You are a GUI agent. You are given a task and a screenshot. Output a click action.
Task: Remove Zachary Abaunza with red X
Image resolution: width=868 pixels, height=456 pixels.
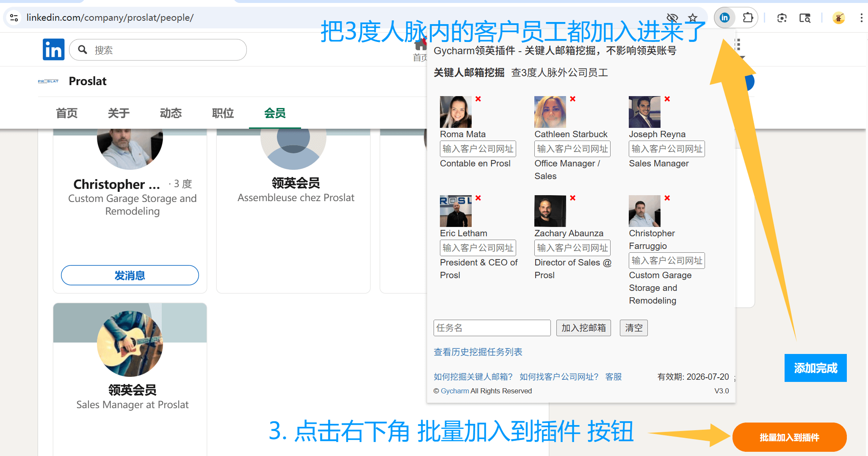pos(572,198)
